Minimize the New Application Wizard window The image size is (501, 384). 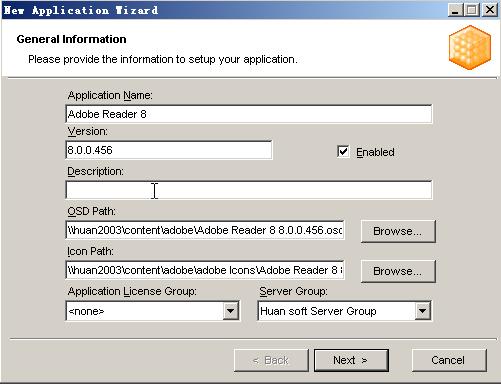point(455,10)
